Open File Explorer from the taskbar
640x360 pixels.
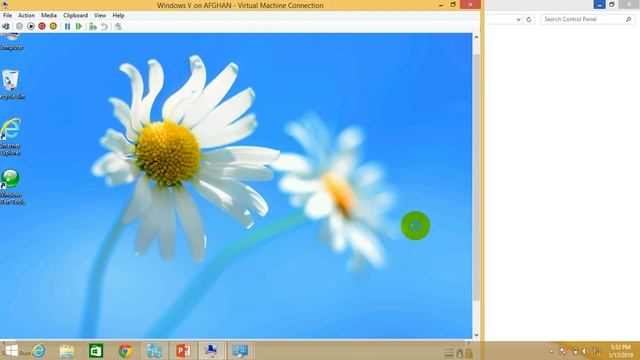(x=67, y=351)
